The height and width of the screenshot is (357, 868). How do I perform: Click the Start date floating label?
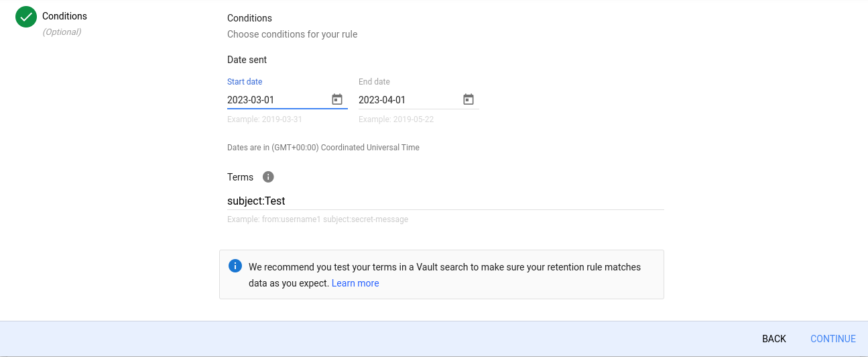tap(245, 82)
